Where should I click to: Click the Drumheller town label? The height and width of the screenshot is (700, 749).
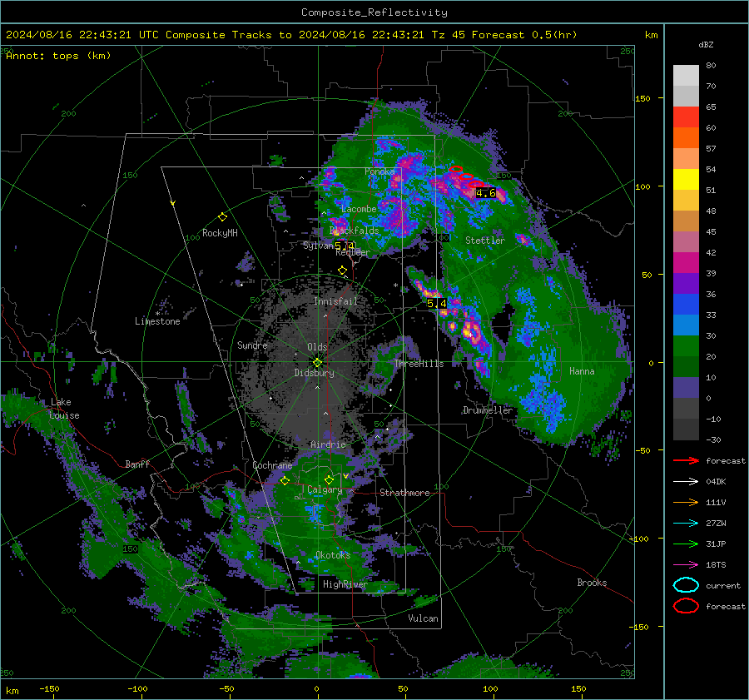click(487, 410)
